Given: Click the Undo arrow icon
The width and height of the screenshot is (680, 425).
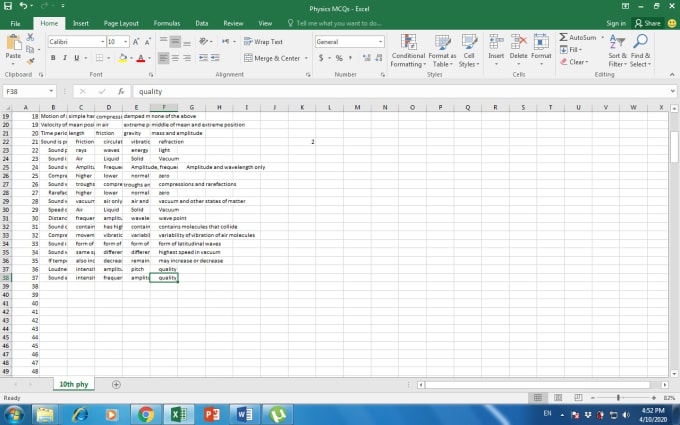Looking at the screenshot, I should coord(23,6).
